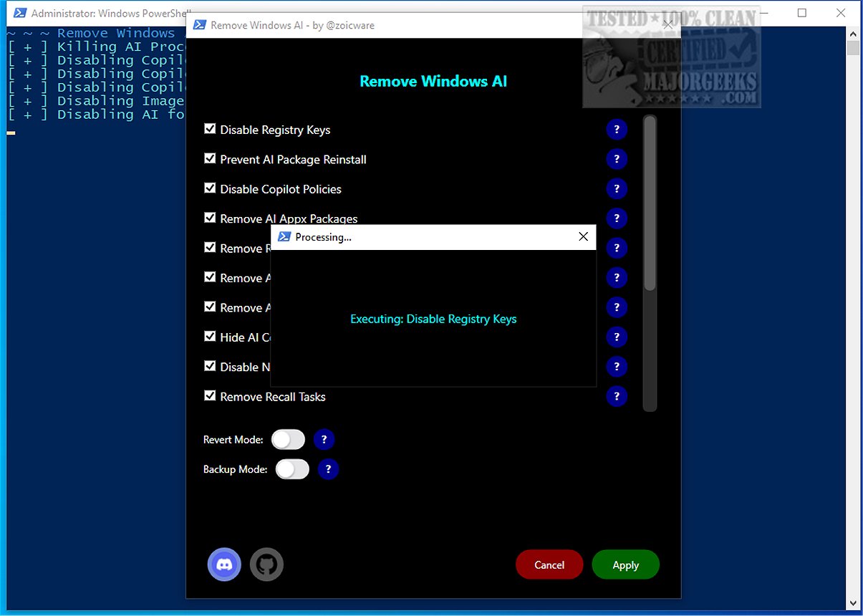The image size is (863, 616).
Task: Uncheck Prevent AI Package Reinstall checkbox
Action: click(210, 158)
